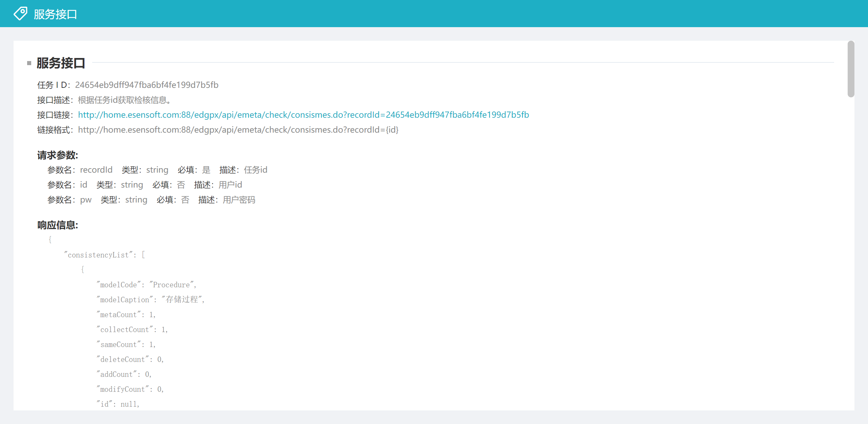868x424 pixels.
Task: Click the "consistencyList" JSON key
Action: tap(98, 255)
